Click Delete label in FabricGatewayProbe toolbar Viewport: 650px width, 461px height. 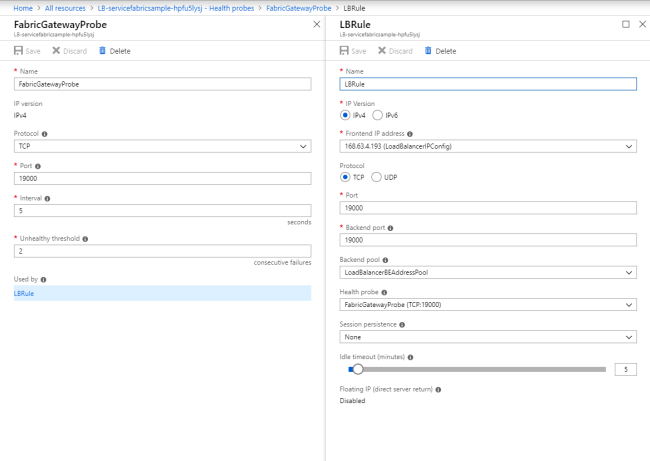click(x=120, y=51)
